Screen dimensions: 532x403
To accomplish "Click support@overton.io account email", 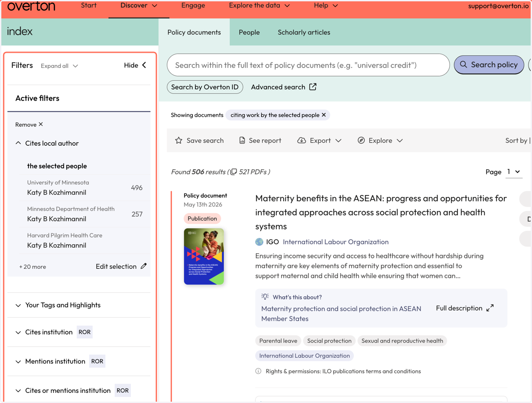I will click(498, 6).
